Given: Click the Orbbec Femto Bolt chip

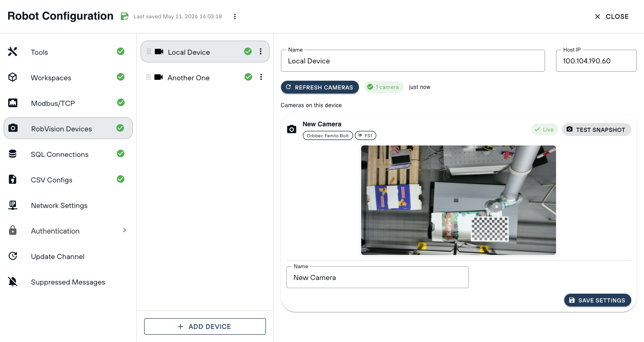Looking at the screenshot, I should pos(328,135).
